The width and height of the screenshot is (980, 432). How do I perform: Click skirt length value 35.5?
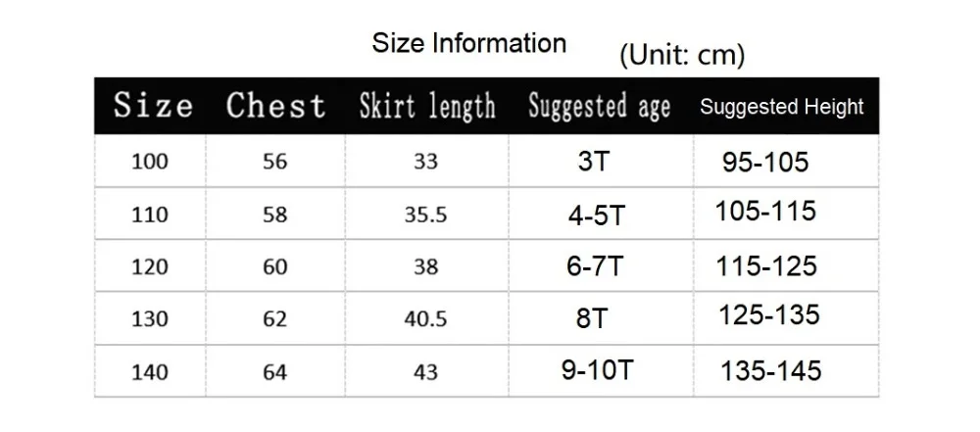click(425, 216)
